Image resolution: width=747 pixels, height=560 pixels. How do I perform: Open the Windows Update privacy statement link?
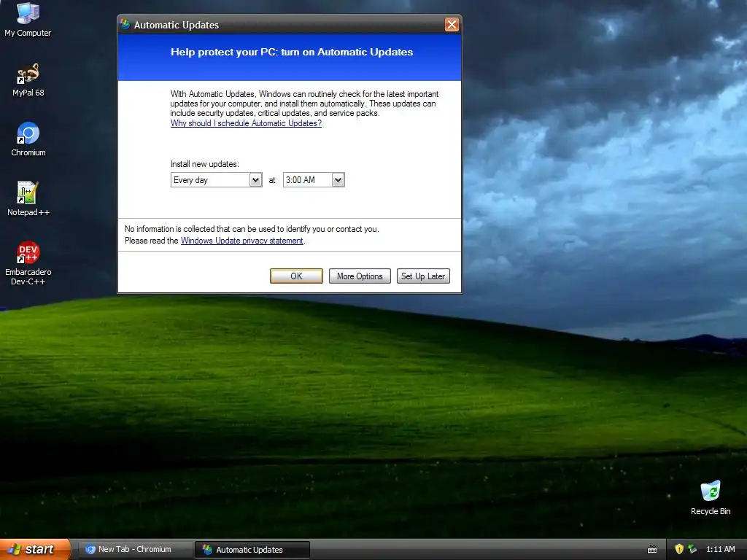point(242,241)
